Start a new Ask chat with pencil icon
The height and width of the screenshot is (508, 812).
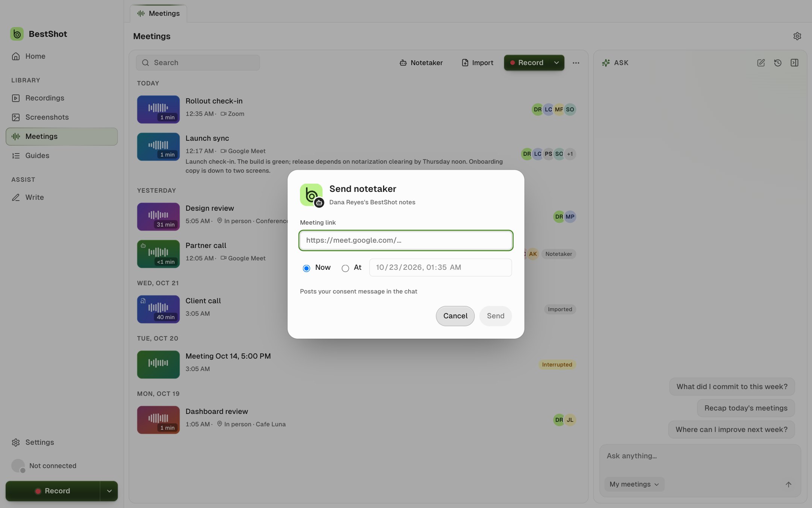[761, 62]
